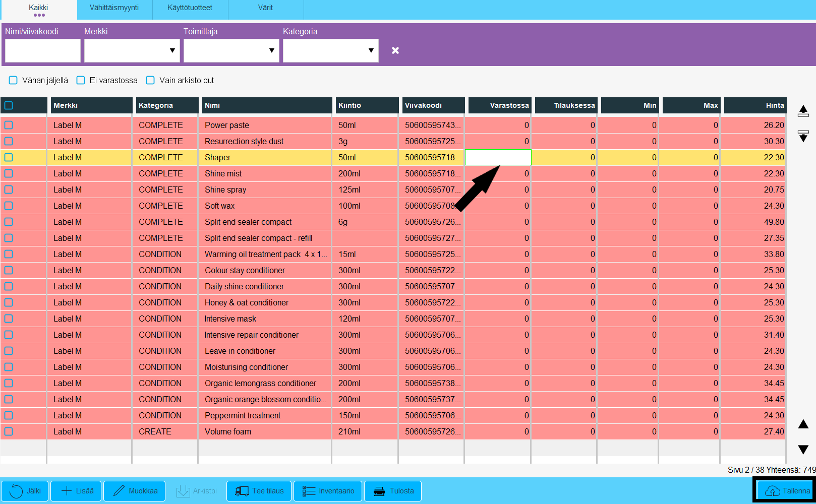The image size is (816, 504).
Task: Click price 49.80 of Split end sealer
Action: [774, 222]
